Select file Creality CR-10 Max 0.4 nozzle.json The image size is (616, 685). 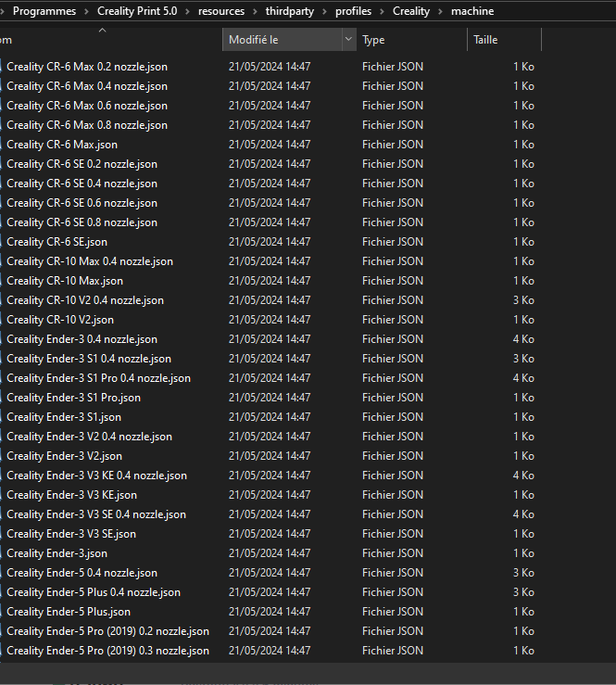pyautogui.click(x=90, y=261)
